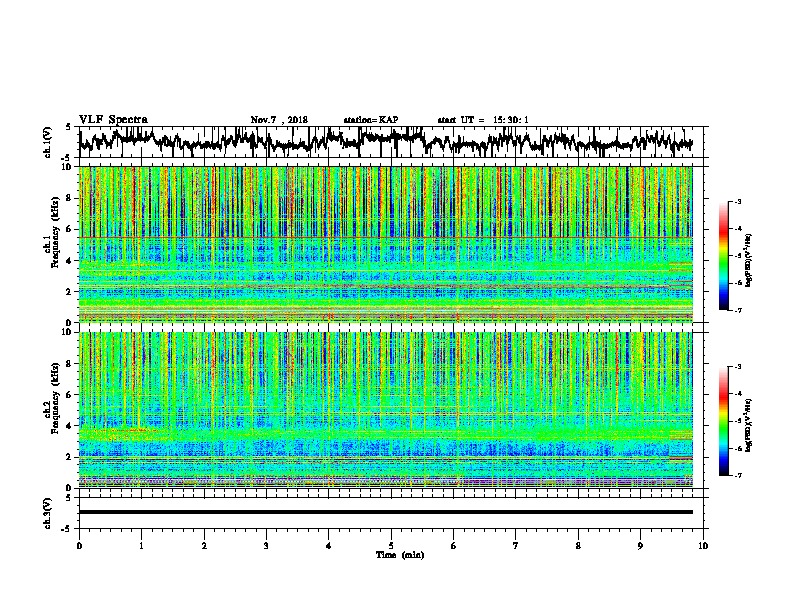Click time axis tick label "2"
Screen dimensions: 792x612
click(x=204, y=546)
